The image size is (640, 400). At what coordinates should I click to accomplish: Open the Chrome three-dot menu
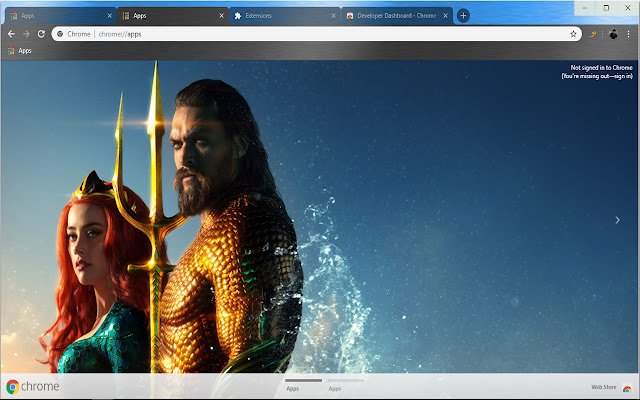pyautogui.click(x=629, y=34)
